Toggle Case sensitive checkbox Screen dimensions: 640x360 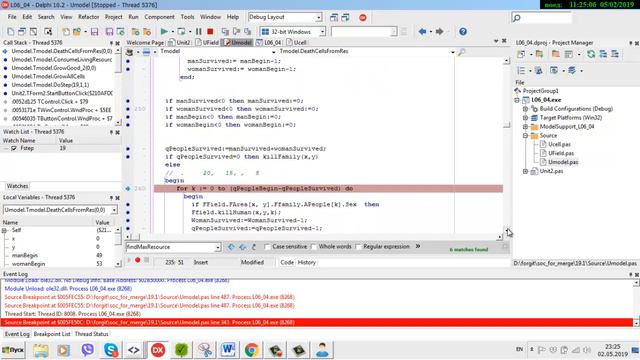pyautogui.click(x=267, y=247)
